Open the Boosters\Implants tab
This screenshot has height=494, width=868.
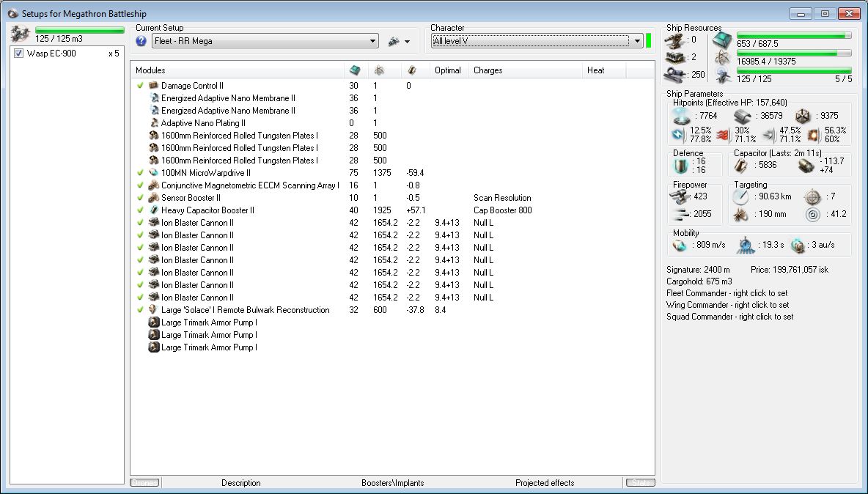tap(392, 483)
